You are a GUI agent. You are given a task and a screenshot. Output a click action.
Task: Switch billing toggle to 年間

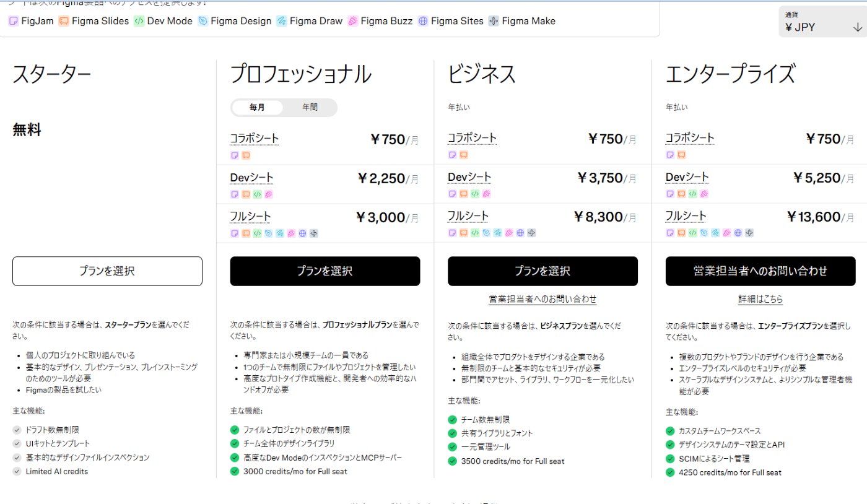pos(310,107)
